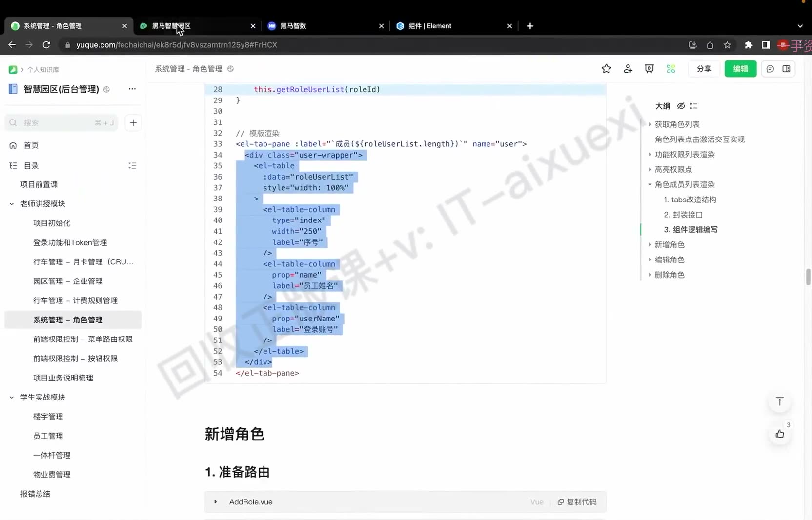Viewport: 812px width, 520px height.
Task: Open browser extensions puzzle icon
Action: 748,45
